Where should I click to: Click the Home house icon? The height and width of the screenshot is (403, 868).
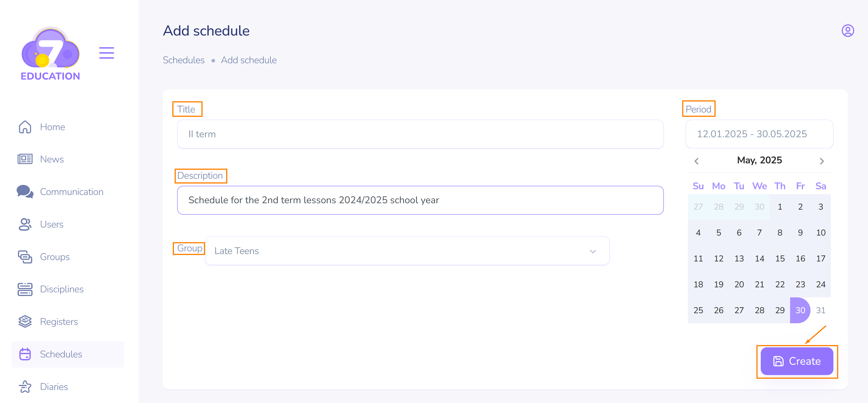pyautogui.click(x=25, y=127)
